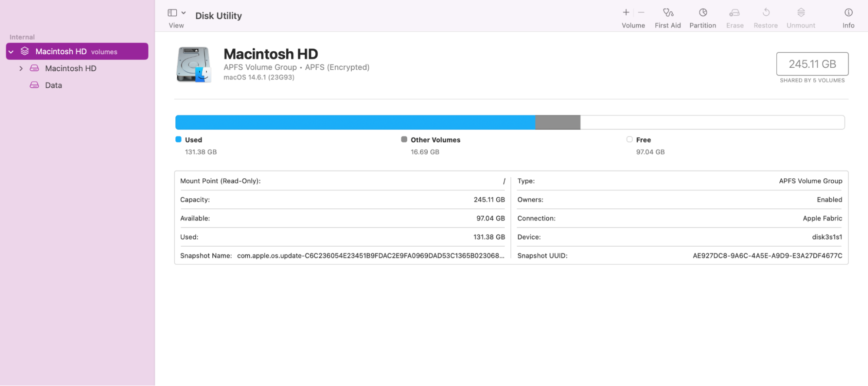Select the Macintosh HD volume in the sidebar
Screen dimensions: 868x386
point(71,69)
